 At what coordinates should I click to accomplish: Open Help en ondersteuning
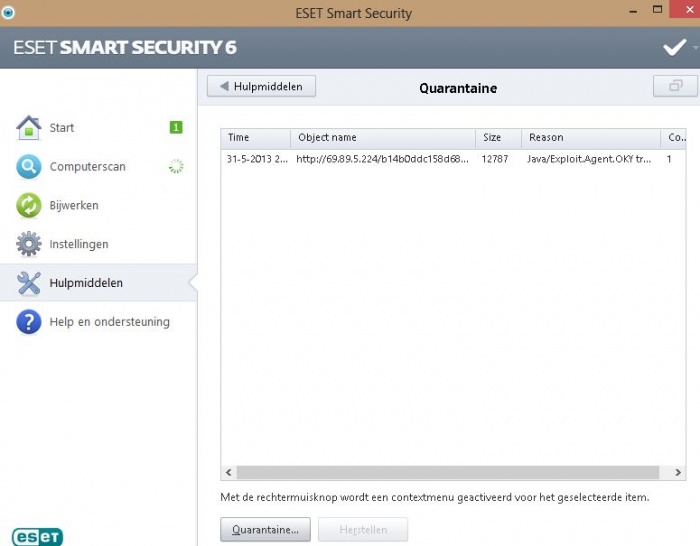point(99,322)
